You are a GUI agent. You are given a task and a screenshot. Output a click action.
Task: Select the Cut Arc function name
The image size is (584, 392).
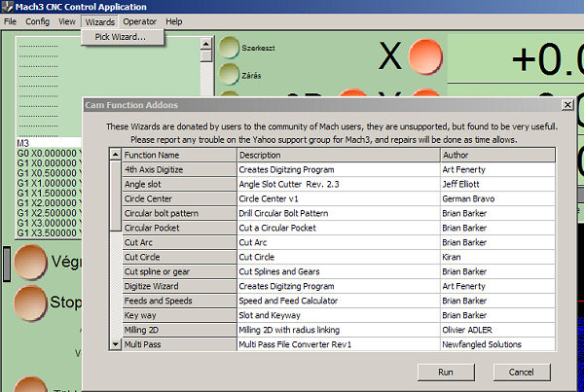(179, 242)
